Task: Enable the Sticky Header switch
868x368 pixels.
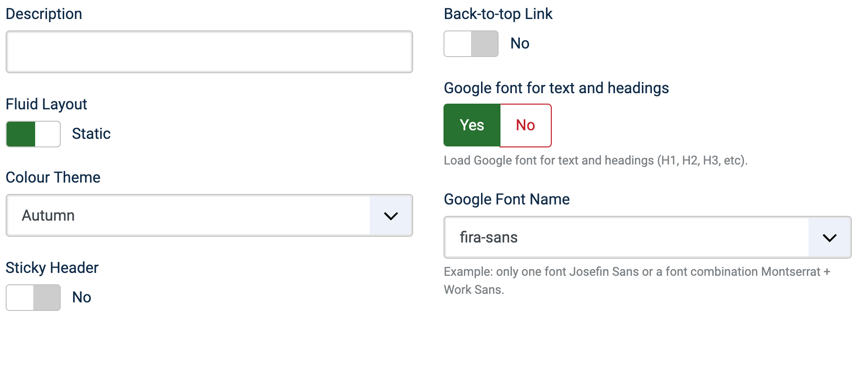Action: click(33, 298)
